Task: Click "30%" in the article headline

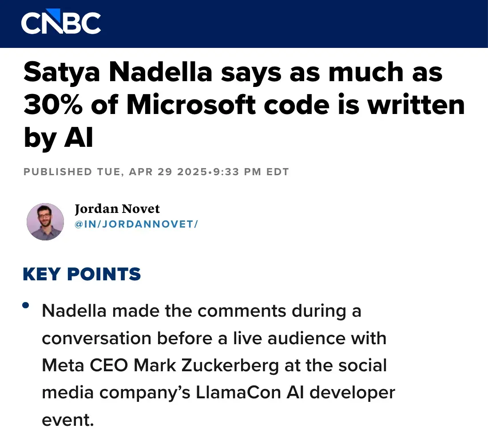Action: (50, 105)
